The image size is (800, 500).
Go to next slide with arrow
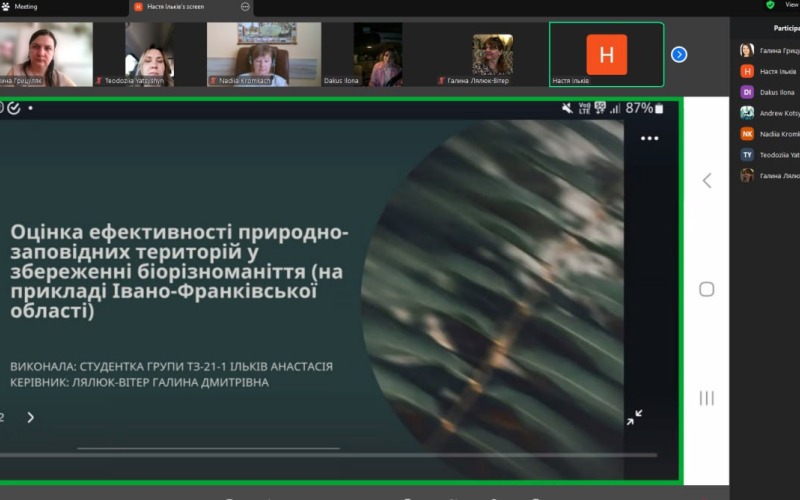[31, 417]
